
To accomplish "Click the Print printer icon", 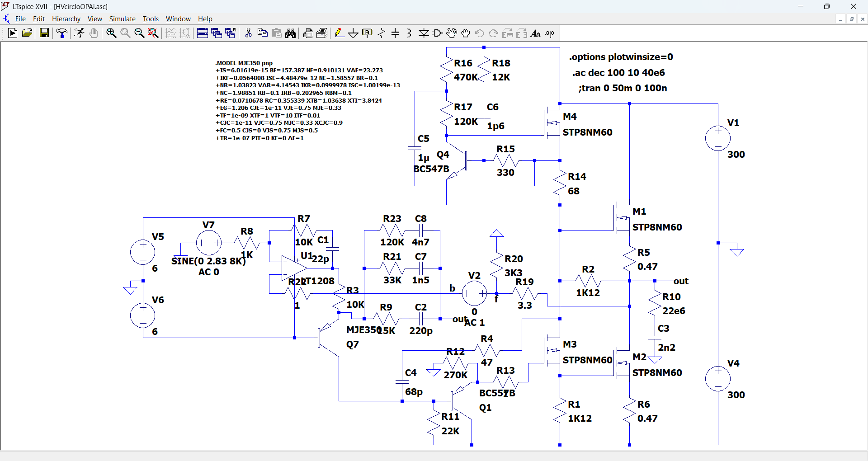I will click(308, 33).
